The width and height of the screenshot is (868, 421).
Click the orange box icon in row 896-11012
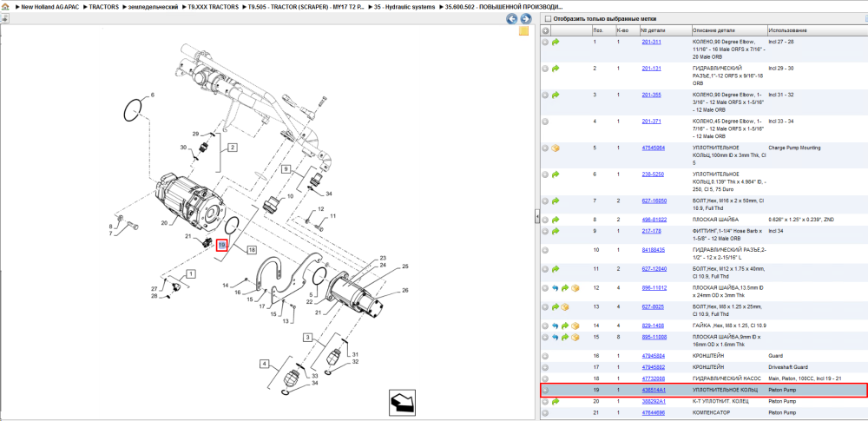pos(575,288)
